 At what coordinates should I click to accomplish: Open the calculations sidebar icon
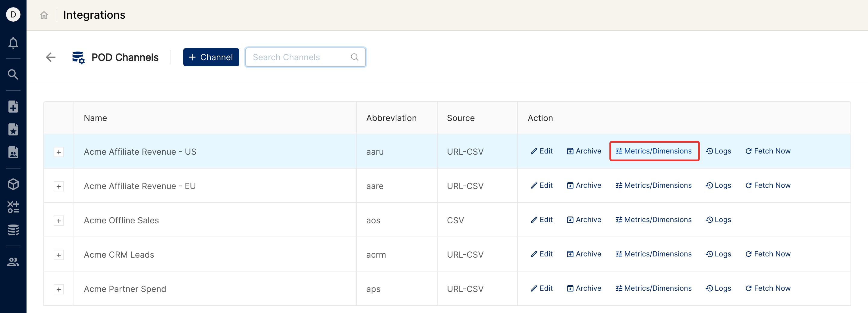point(13,207)
